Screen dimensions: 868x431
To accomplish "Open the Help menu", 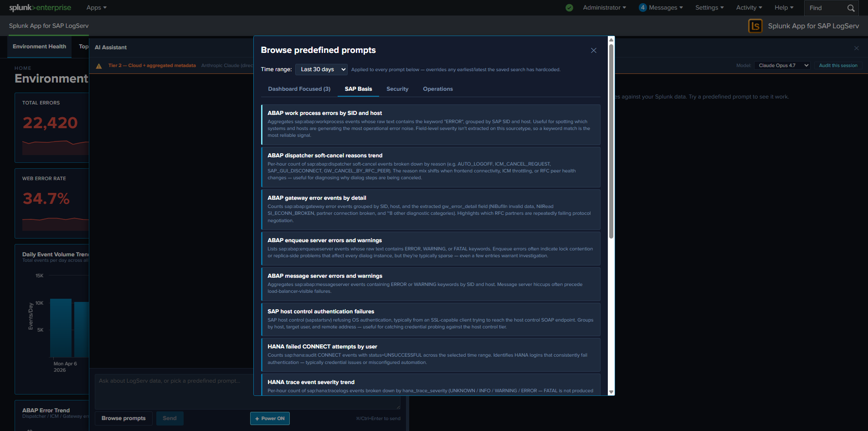I will [x=784, y=8].
